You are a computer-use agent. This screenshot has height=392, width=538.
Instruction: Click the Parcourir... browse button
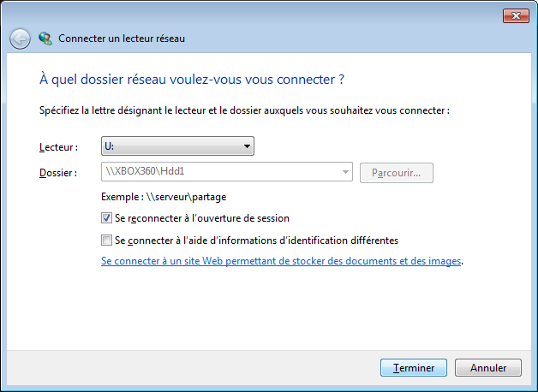coord(397,173)
